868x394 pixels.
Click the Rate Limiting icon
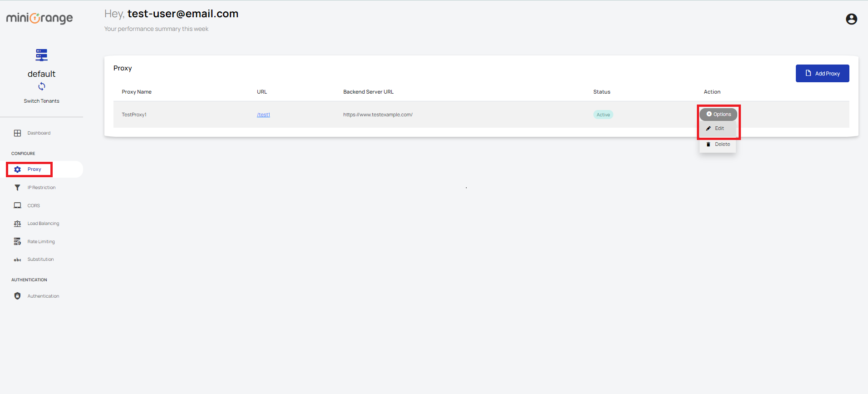point(17,241)
